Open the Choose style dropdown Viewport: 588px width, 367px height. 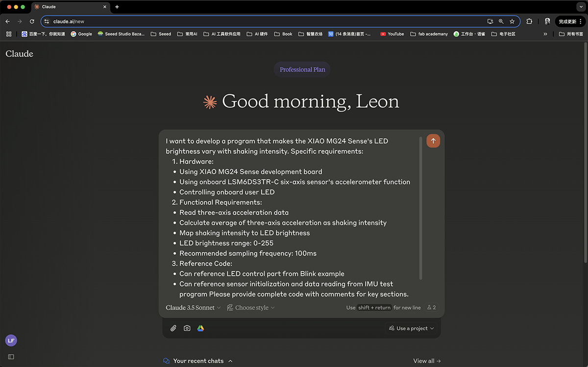tap(250, 308)
